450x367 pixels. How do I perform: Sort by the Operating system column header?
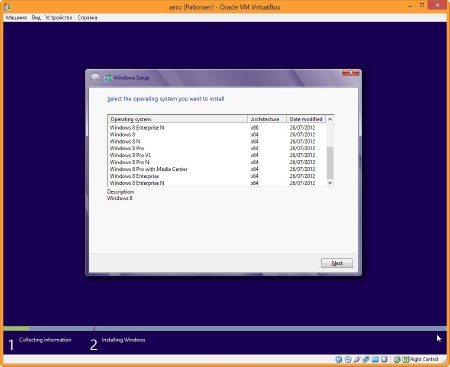click(x=178, y=119)
